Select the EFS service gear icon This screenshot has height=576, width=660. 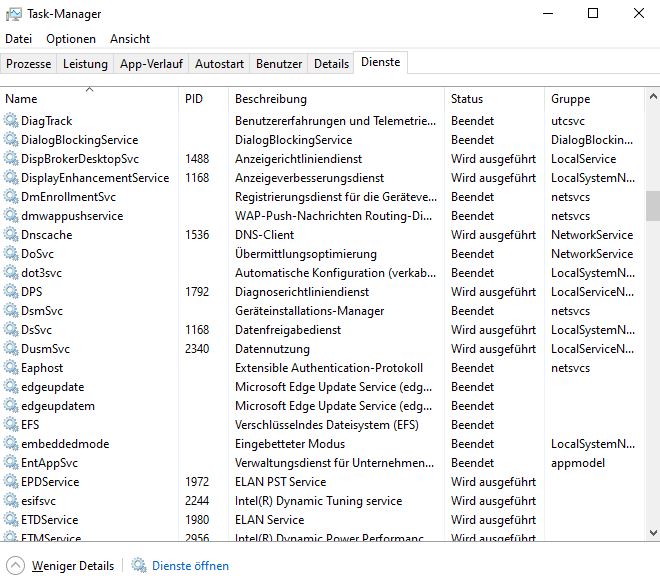click(11, 424)
